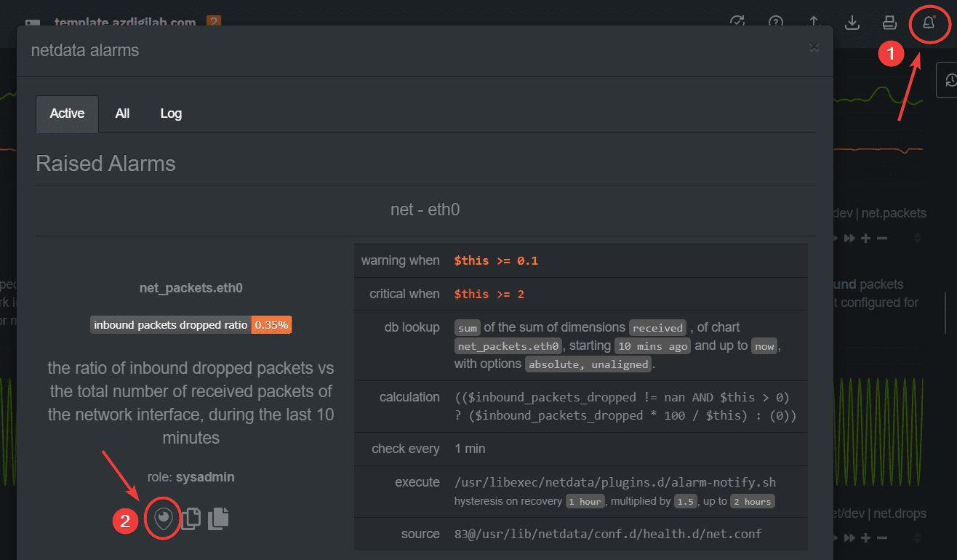Viewport: 957px width, 560px height.
Task: Click the net.packets chart resize handle
Action: 918,238
